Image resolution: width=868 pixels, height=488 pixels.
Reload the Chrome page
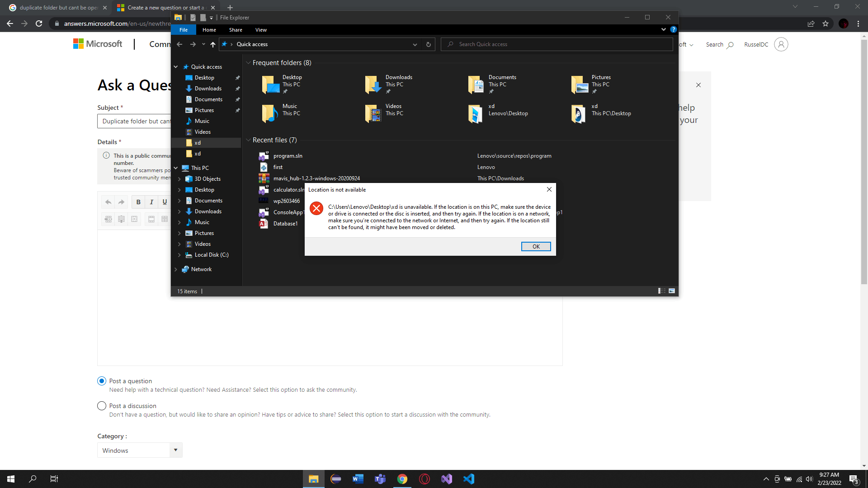[x=39, y=23]
